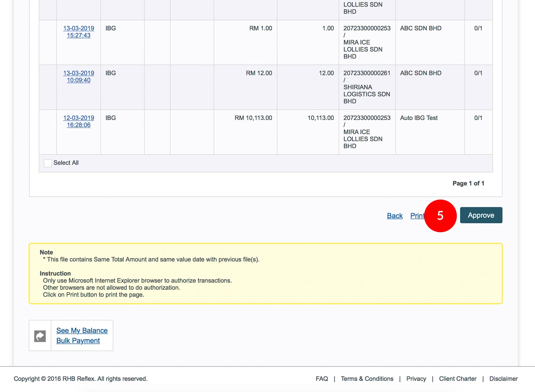The height and width of the screenshot is (392, 535).
Task: View the Disclaimer footer link
Action: point(503,379)
